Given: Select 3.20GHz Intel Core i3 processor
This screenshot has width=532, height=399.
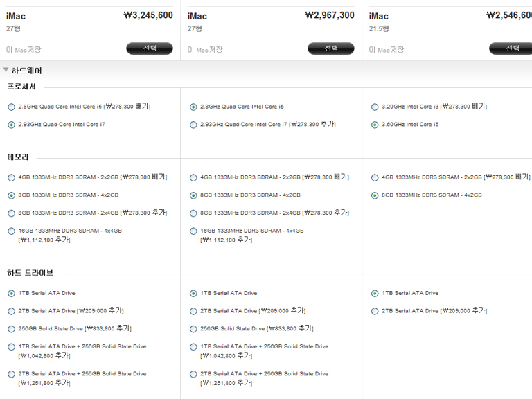Looking at the screenshot, I should [375, 107].
